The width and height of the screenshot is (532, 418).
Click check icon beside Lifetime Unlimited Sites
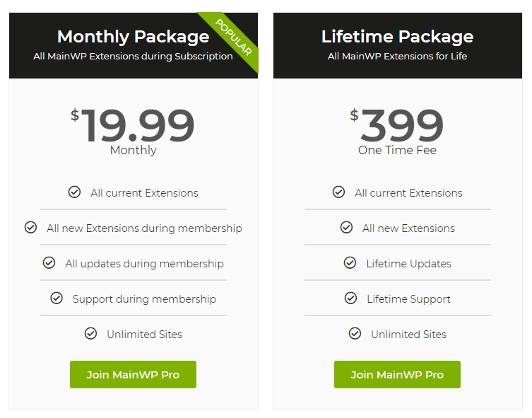[355, 333]
